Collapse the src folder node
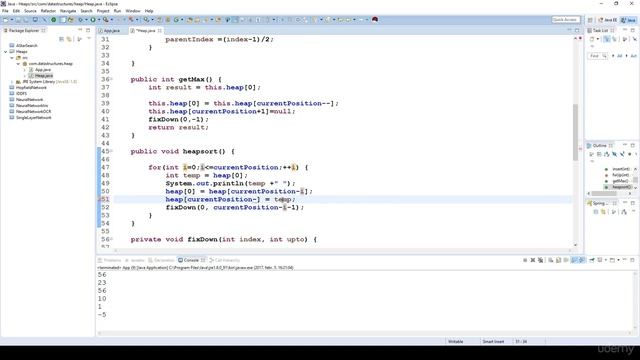 12,58
